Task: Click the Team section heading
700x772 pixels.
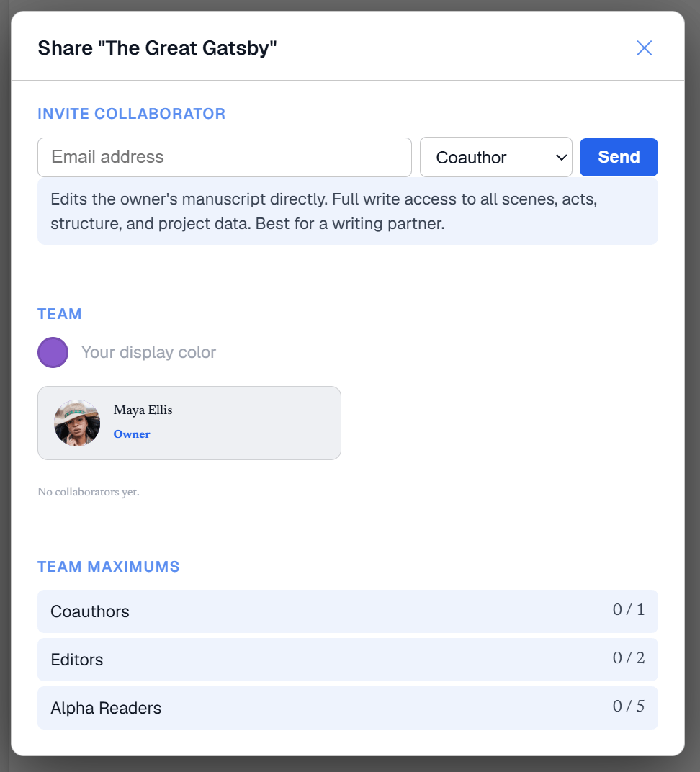Action: pos(60,314)
